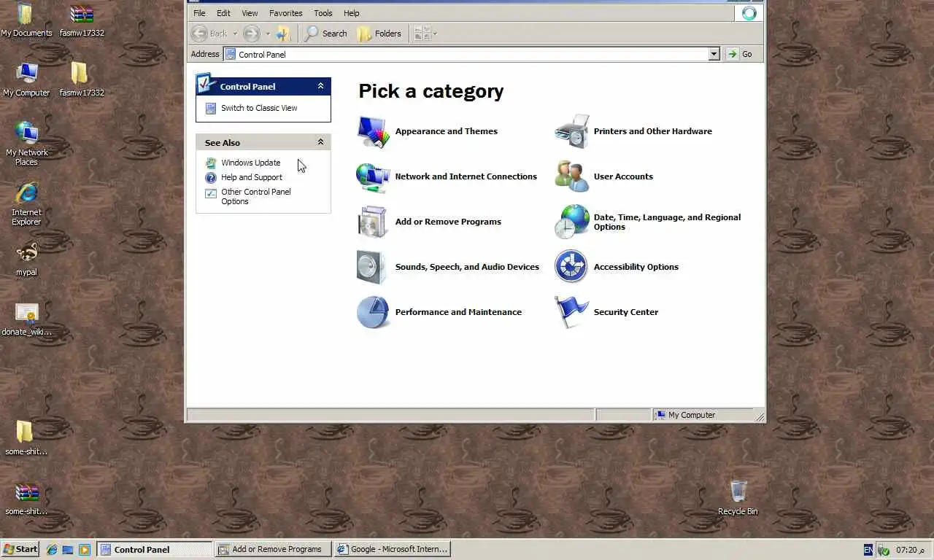
Task: Select the Recycle Bin desktop icon
Action: (738, 498)
